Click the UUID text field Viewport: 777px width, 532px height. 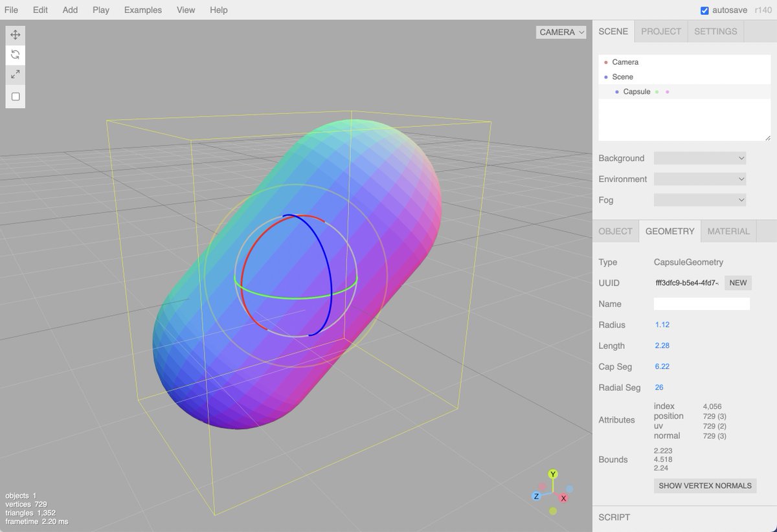point(687,283)
